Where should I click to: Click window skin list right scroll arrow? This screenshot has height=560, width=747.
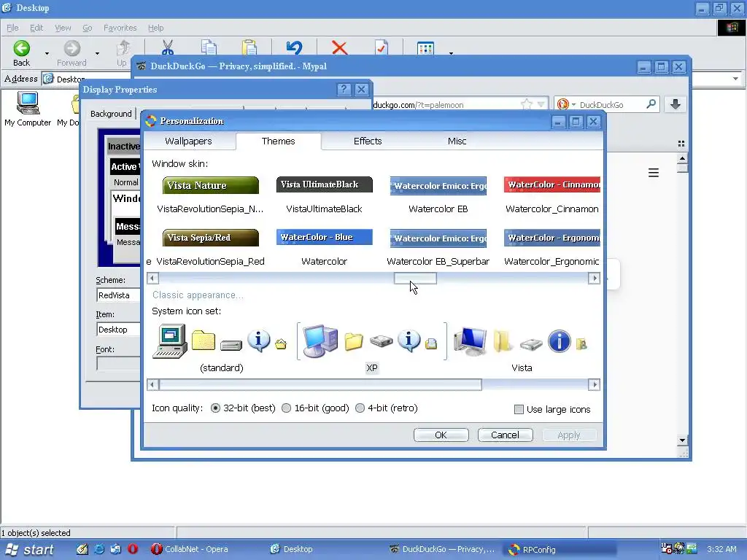(x=594, y=278)
